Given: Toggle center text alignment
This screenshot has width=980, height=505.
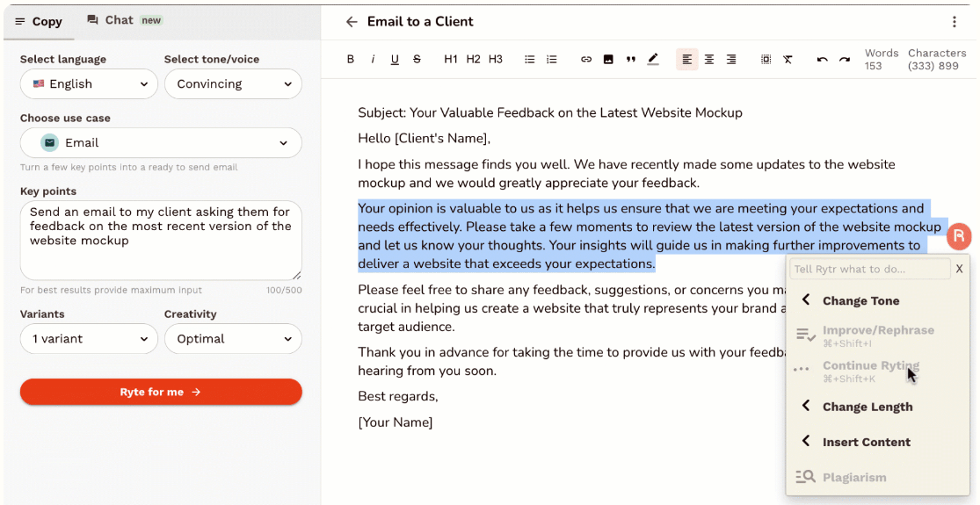Looking at the screenshot, I should pos(709,60).
